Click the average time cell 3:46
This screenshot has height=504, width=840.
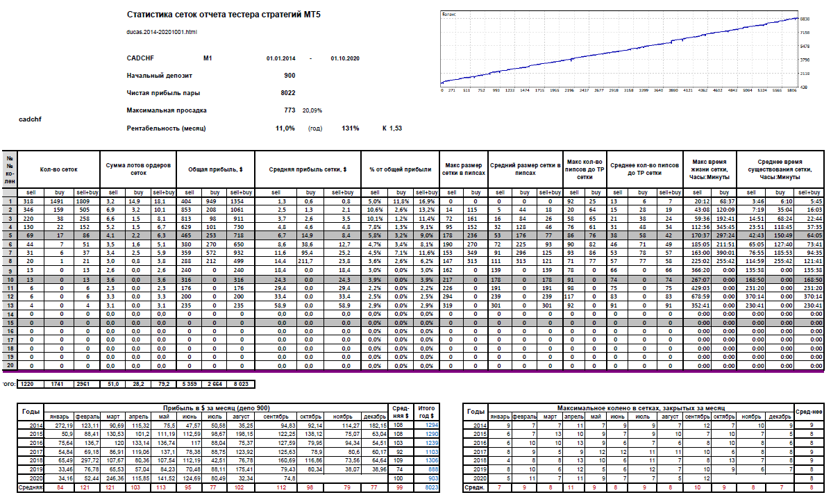752,201
